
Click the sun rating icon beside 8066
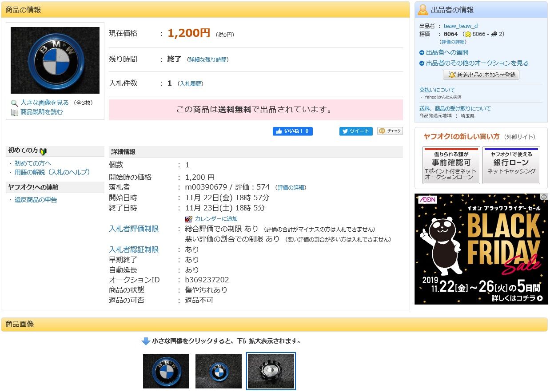(x=468, y=34)
